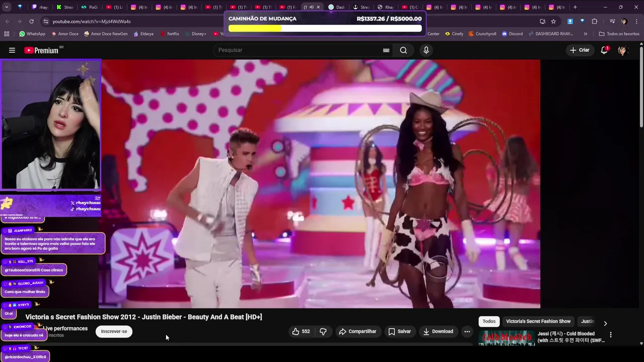
Task: Click the Download button below video
Action: [x=438, y=331]
